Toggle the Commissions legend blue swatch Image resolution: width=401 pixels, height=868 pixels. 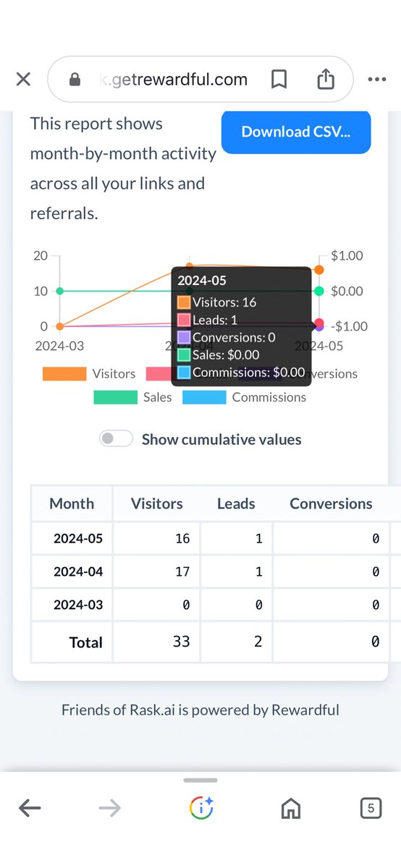point(204,397)
